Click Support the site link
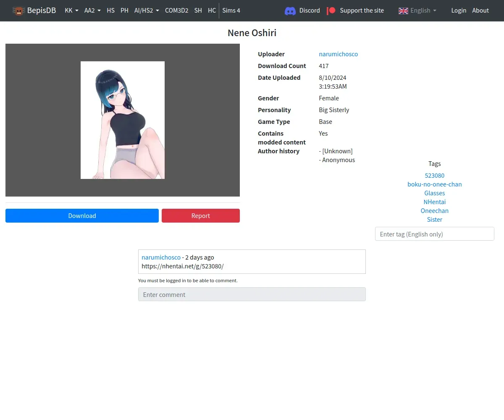 (362, 10)
